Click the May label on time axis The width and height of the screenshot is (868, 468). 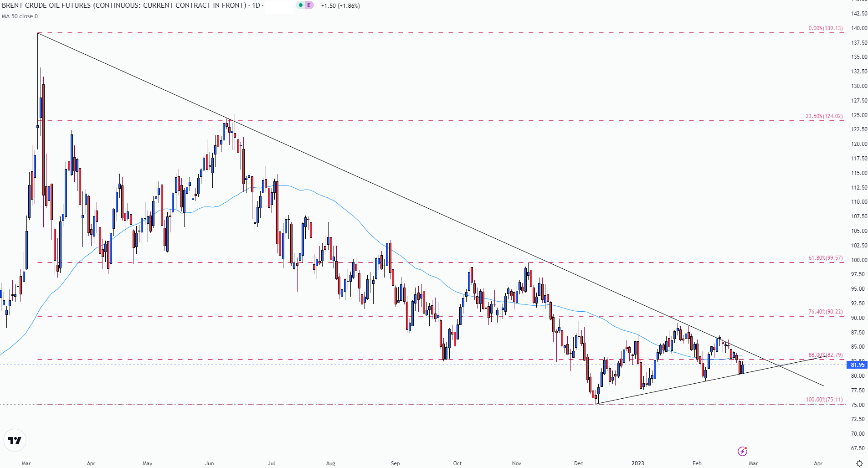148,463
